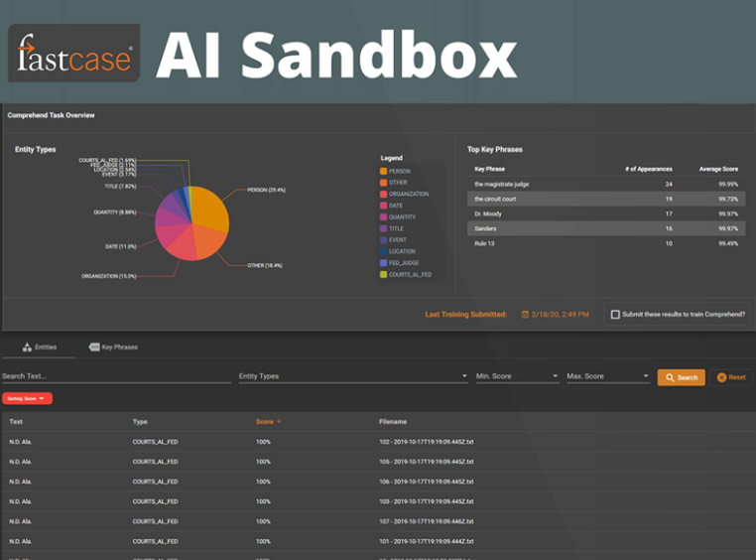Open the Sorting: Score dropdown chip
Image resolution: width=756 pixels, height=560 pixels.
27,398
